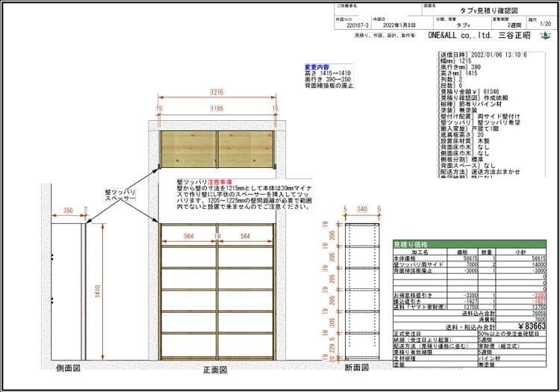Click the '数量' column header
The image size is (560, 392).
(x=486, y=252)
